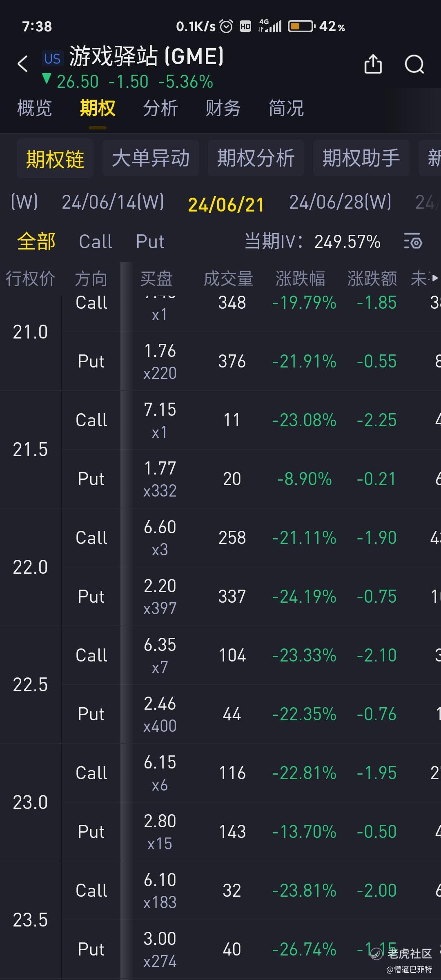The width and height of the screenshot is (441, 980).
Task: Tap the battery status icon
Action: tap(302, 27)
